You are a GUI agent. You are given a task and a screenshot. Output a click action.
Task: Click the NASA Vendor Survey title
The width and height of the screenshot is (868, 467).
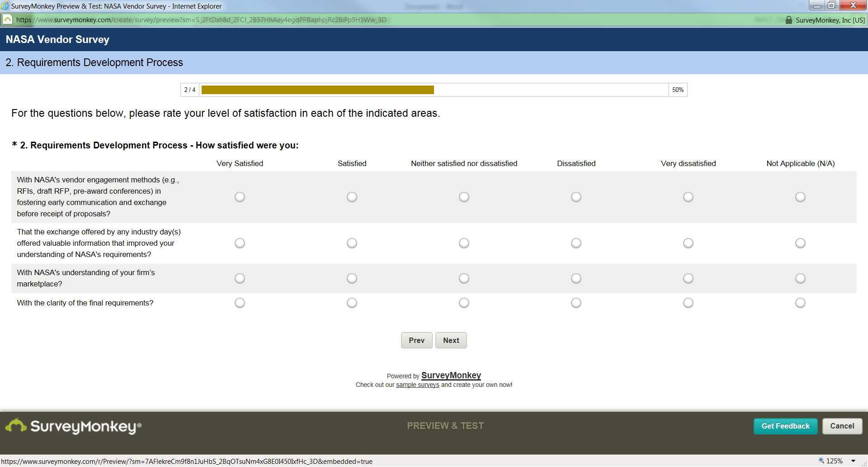click(57, 39)
